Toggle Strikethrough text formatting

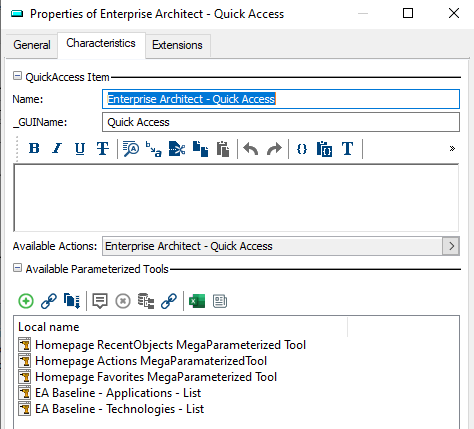click(x=103, y=148)
